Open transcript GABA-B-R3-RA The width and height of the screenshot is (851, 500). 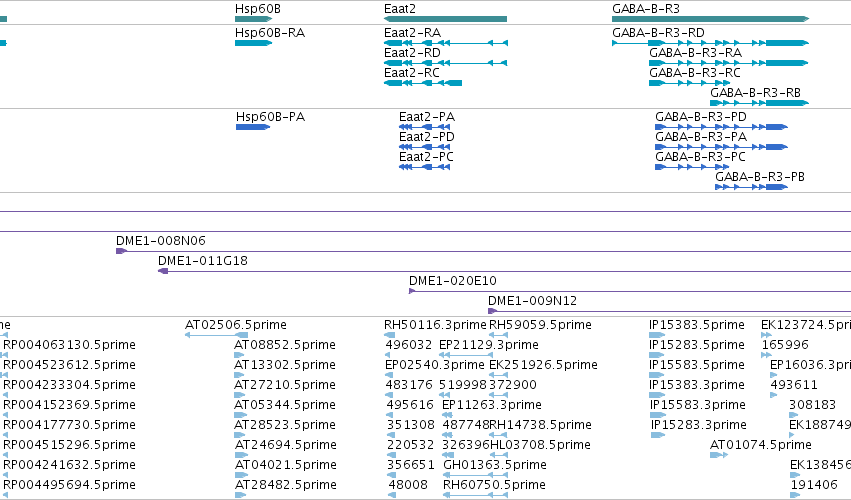(695, 53)
